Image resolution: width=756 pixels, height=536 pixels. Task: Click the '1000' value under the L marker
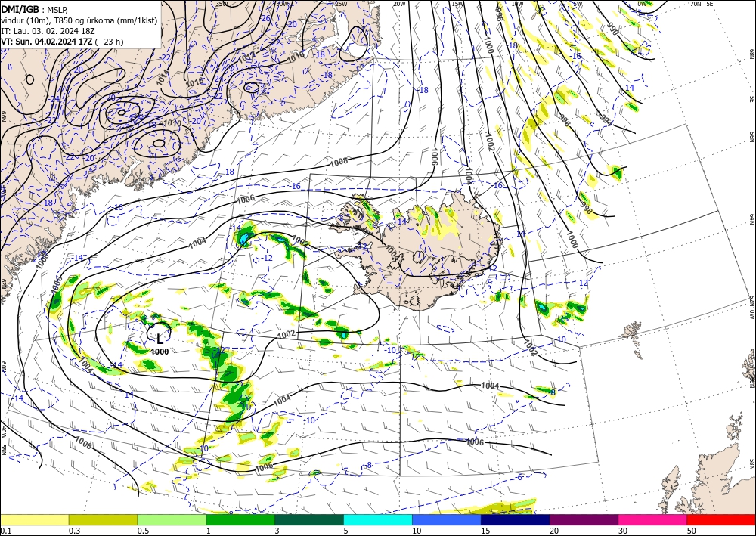click(160, 352)
